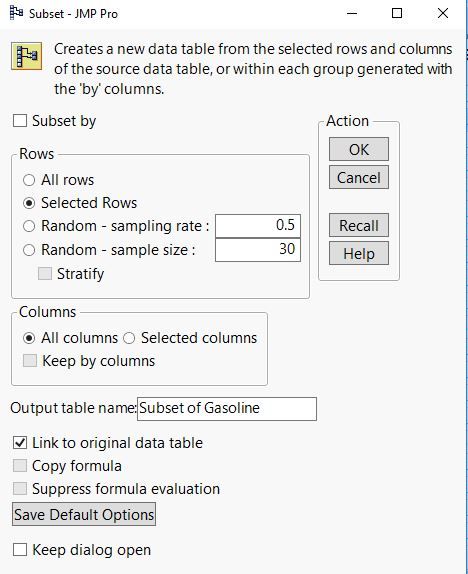Open Help for the Subset dialog

[x=359, y=253]
